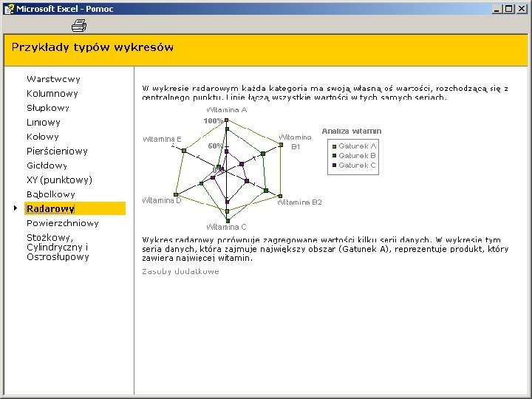Click the Witamina D axis label
Screen dimensions: 532x399
(162, 200)
